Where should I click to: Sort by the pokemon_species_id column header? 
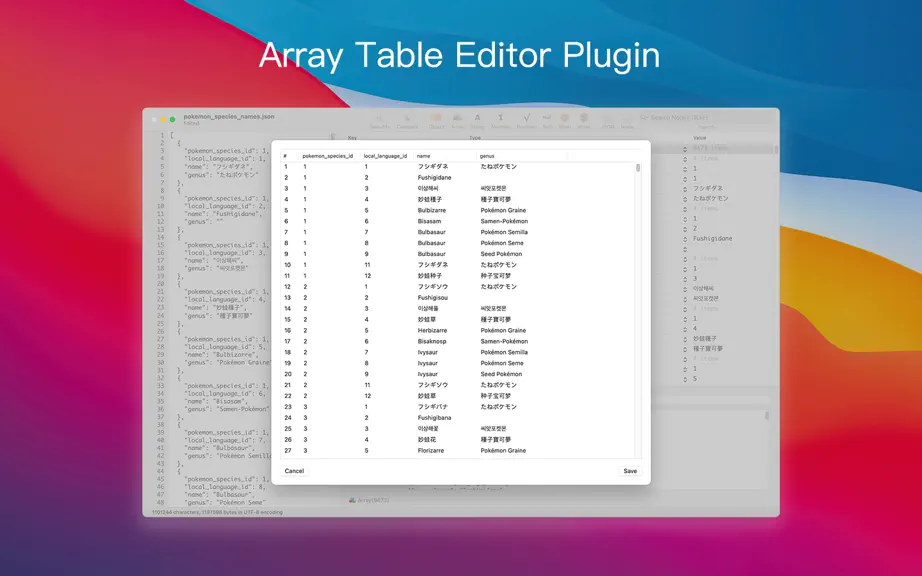pos(328,156)
